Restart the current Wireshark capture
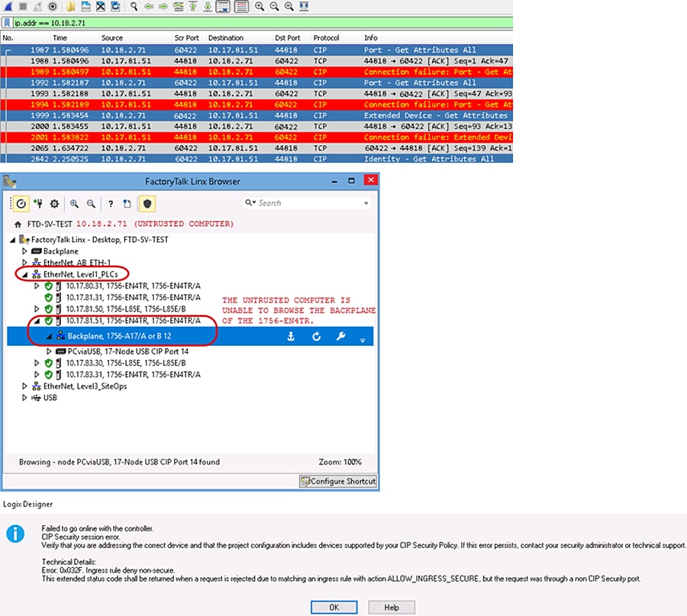 (x=38, y=6)
